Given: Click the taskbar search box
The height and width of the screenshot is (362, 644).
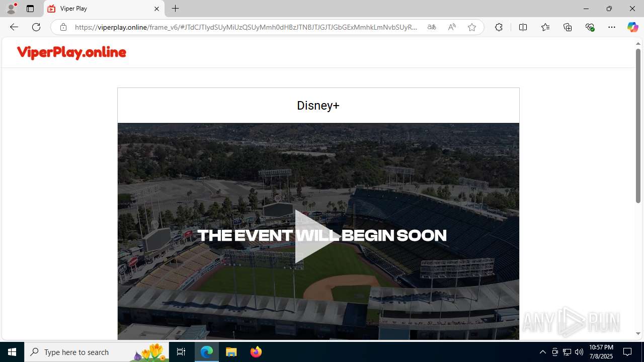Looking at the screenshot, I should pyautogui.click(x=97, y=352).
